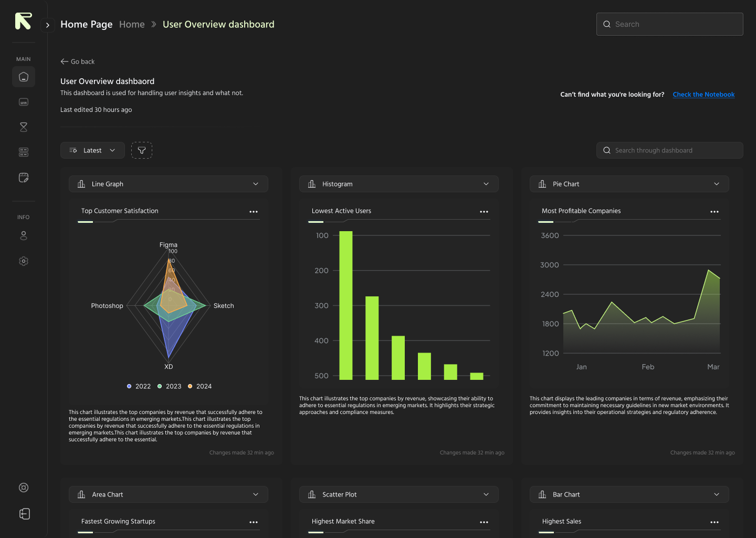Click the logout icon at sidebar bottom

coord(24,514)
